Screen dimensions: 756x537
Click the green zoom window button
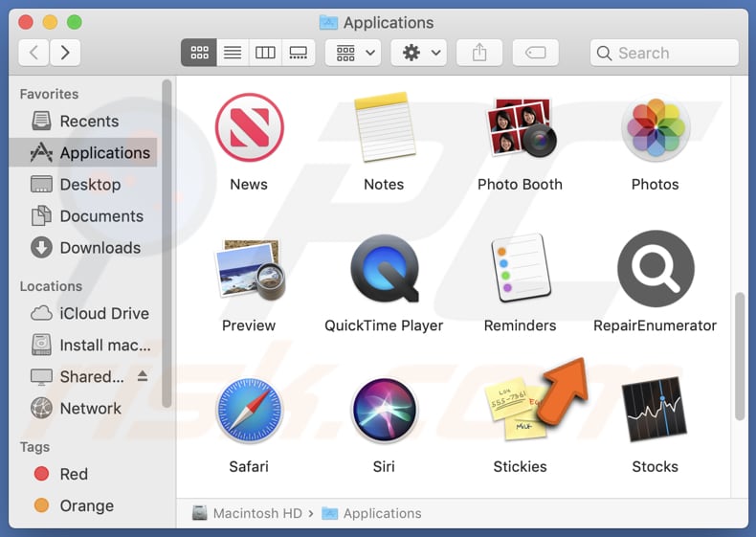tap(75, 22)
